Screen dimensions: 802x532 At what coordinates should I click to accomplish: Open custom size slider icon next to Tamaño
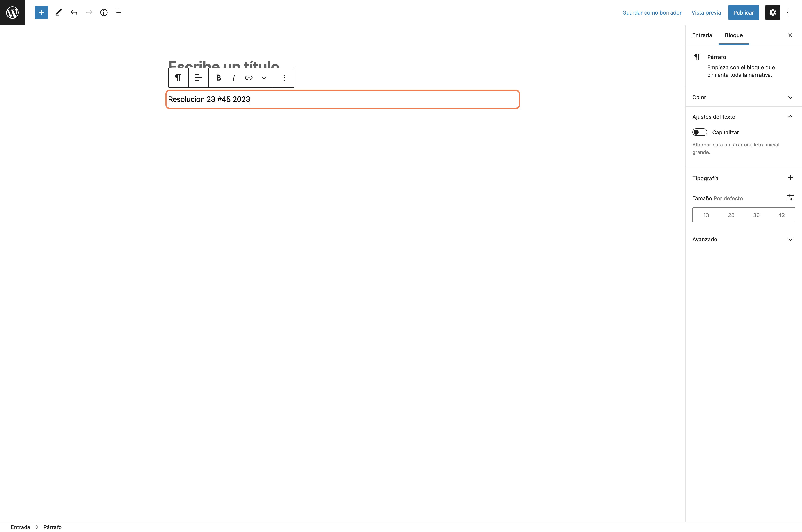pos(790,198)
